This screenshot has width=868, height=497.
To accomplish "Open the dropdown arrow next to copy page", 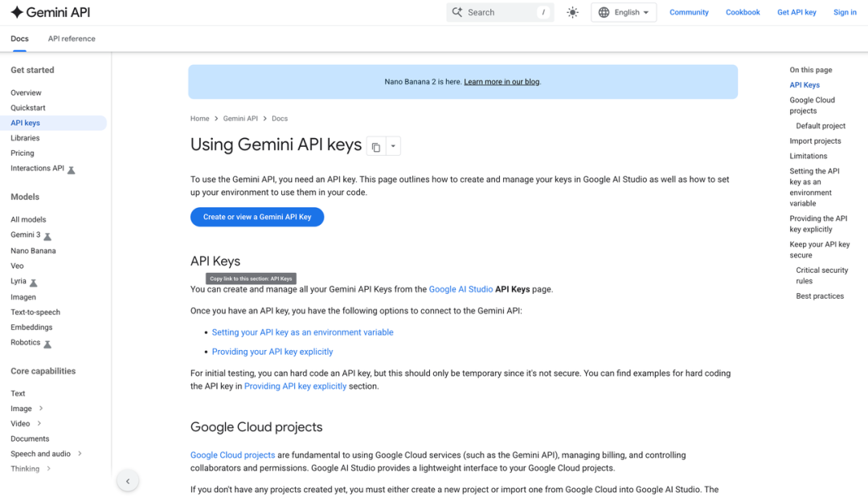I will point(393,147).
